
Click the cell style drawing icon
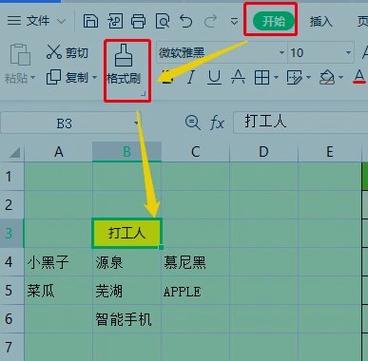pos(294,78)
